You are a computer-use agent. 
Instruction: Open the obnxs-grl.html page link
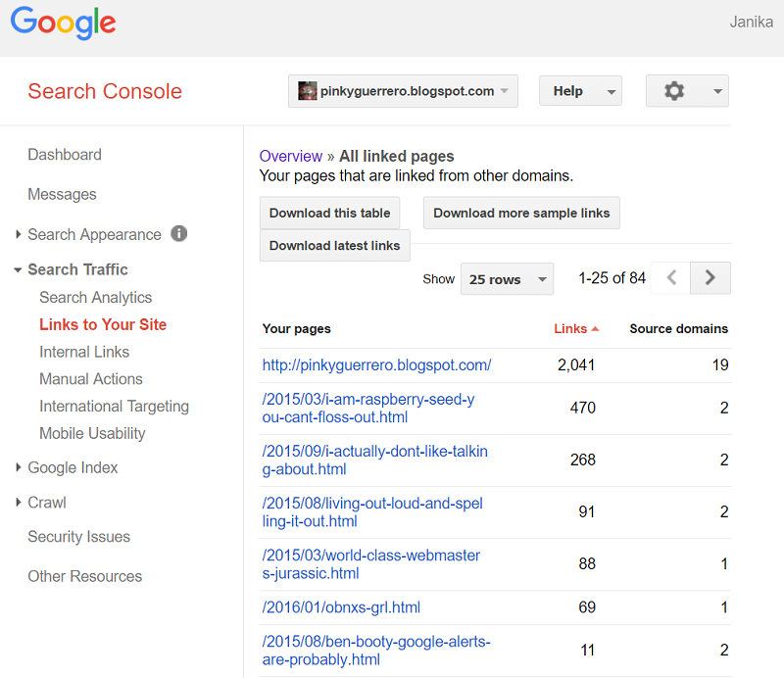341,607
